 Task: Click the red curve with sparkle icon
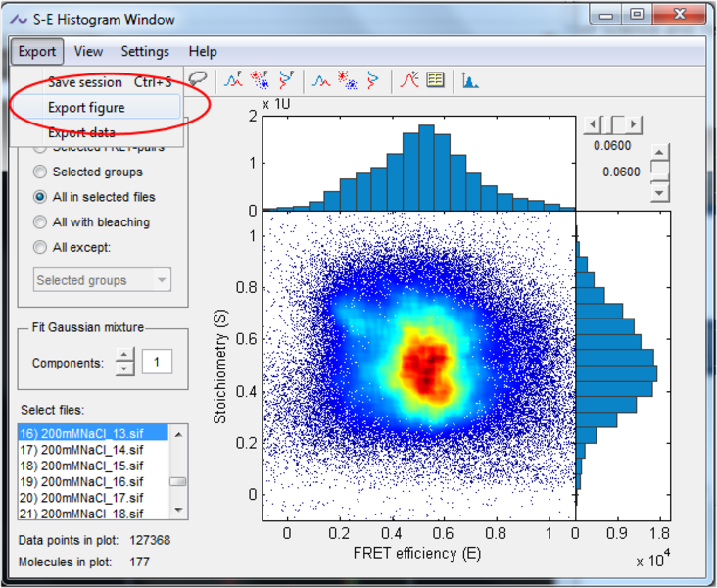(x=409, y=80)
